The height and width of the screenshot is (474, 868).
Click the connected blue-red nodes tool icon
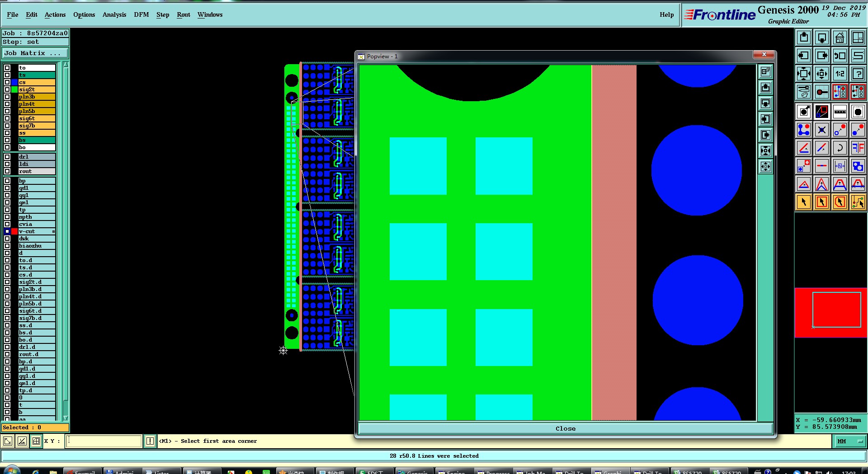pyautogui.click(x=804, y=130)
